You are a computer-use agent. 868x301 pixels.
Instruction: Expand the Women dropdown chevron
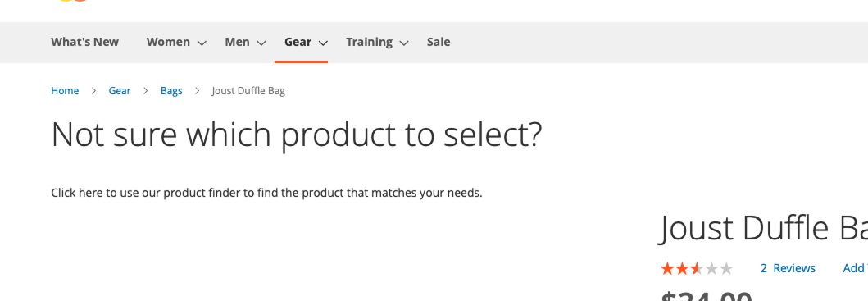(202, 43)
